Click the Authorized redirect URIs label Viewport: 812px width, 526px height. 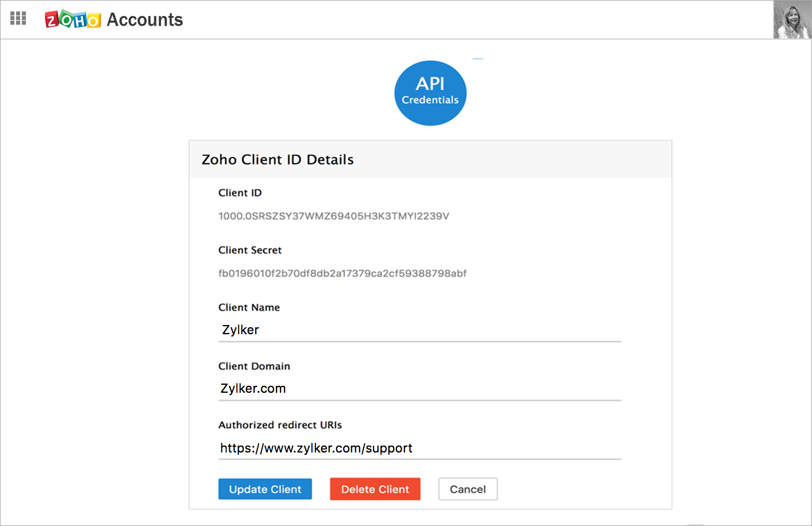click(x=280, y=425)
